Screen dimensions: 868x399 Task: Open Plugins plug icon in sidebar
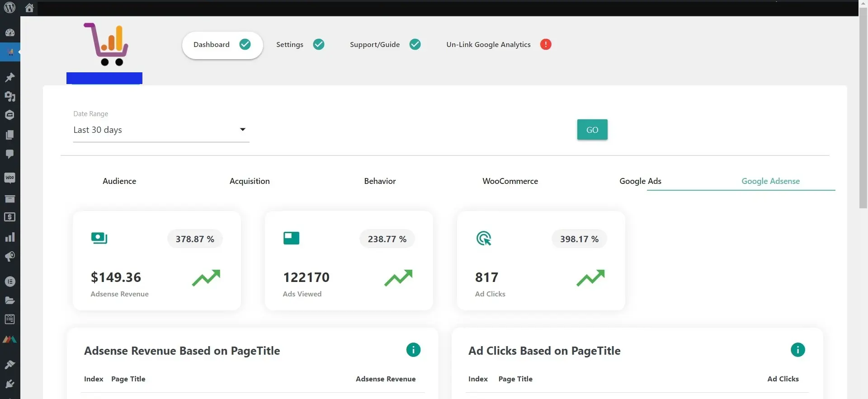tap(10, 384)
